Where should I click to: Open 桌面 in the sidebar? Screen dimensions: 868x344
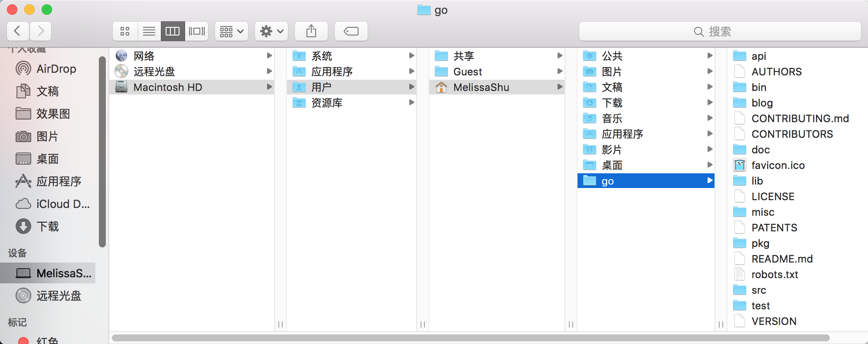[48, 159]
